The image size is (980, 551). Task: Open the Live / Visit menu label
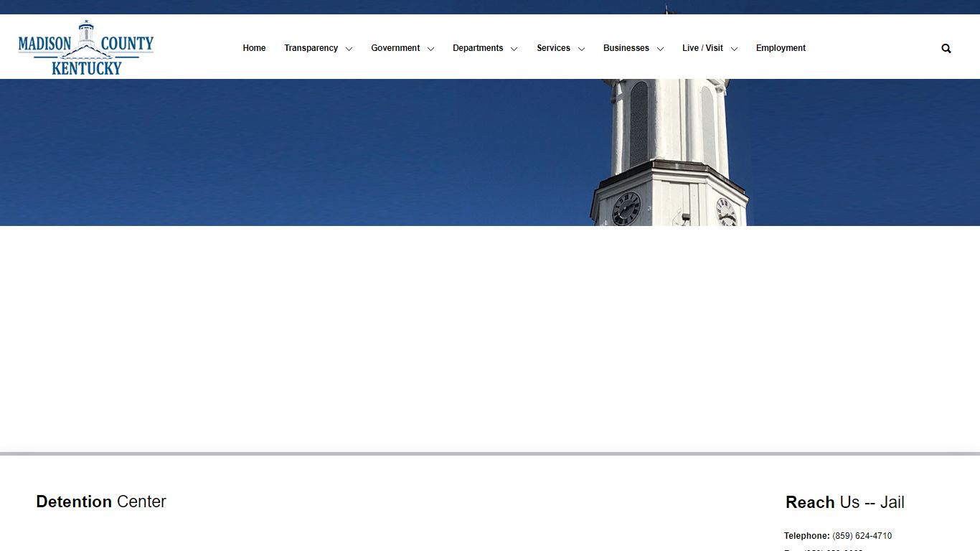(x=702, y=48)
